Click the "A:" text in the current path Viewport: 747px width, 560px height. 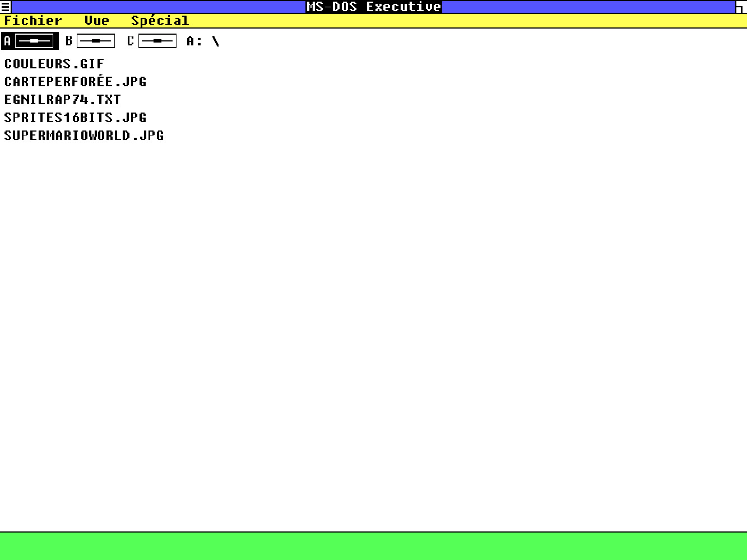[x=194, y=41]
